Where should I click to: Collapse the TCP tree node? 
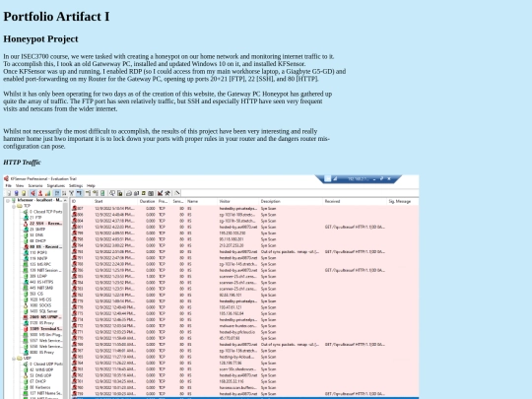14,206
